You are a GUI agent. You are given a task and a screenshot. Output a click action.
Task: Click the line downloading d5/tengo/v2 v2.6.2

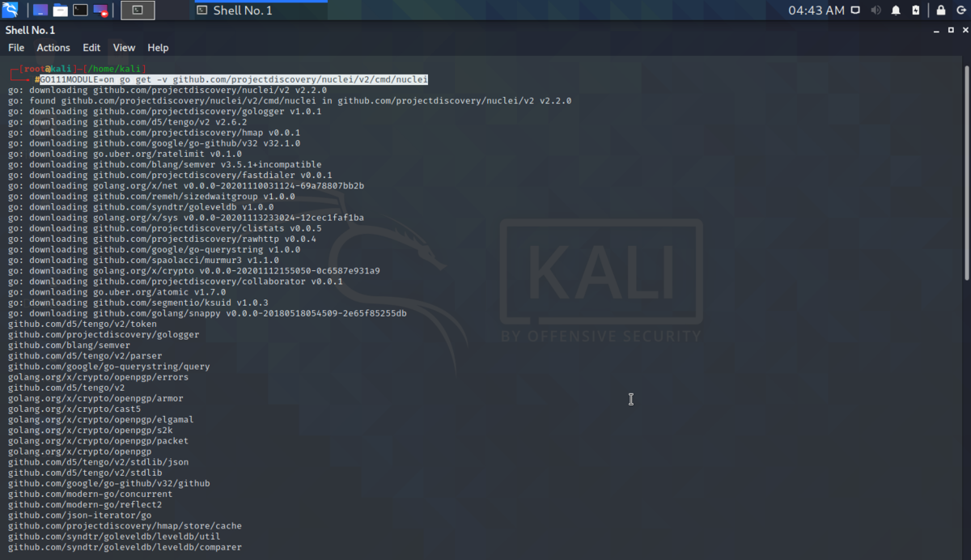click(x=128, y=122)
